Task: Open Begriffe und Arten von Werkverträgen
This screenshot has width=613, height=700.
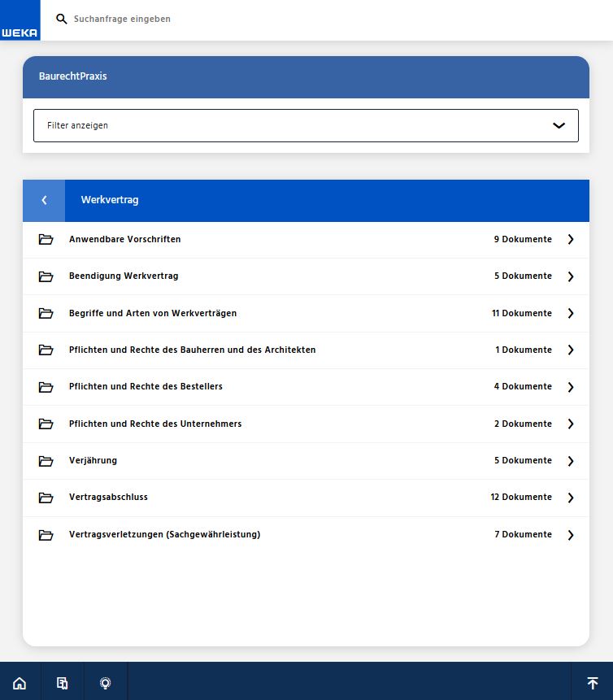Action: click(153, 313)
